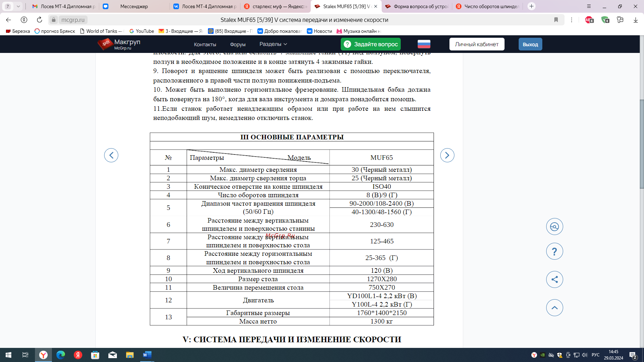This screenshot has height=362, width=644.
Task: Click the search-in-document round icon
Action: click(555, 227)
